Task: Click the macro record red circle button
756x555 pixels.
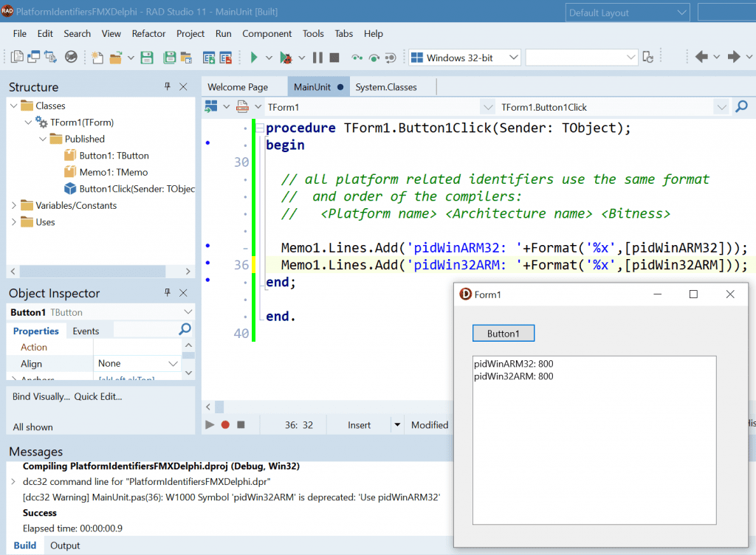Action: click(x=225, y=425)
